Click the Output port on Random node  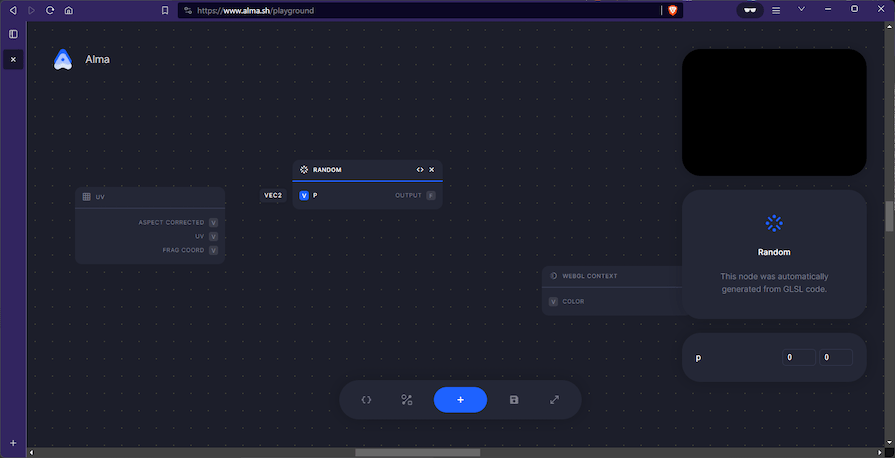point(431,196)
